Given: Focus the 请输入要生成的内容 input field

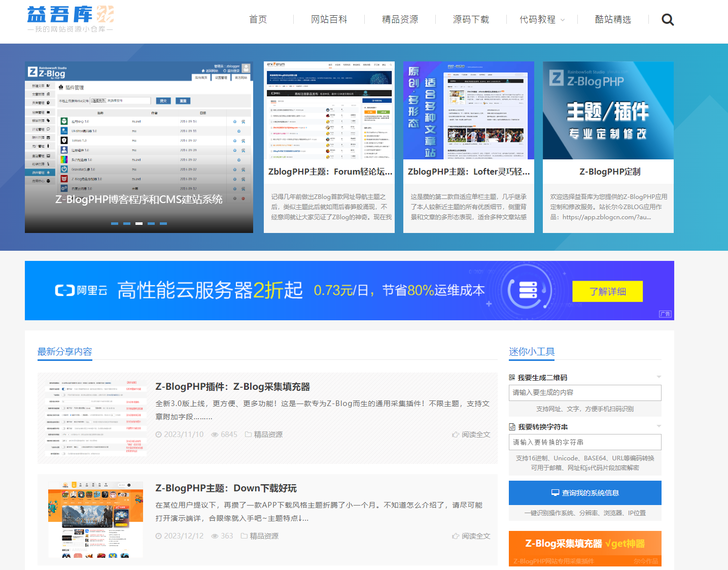Looking at the screenshot, I should (x=585, y=393).
